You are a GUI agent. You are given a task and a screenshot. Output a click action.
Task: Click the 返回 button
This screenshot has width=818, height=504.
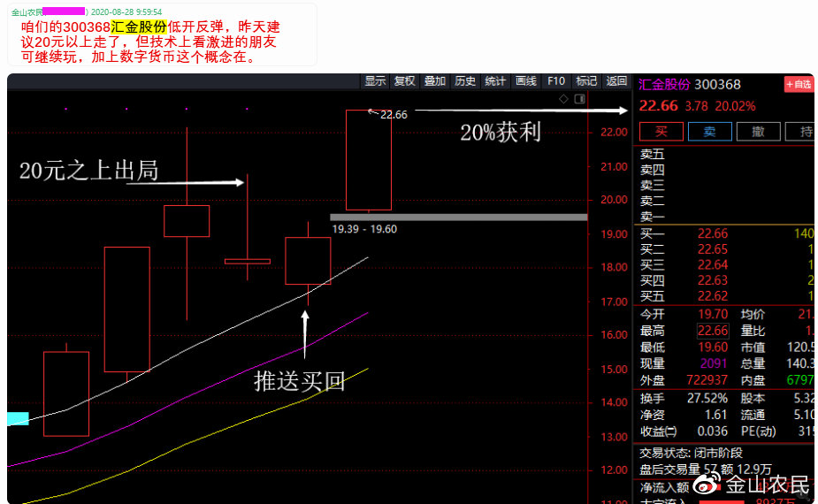click(616, 81)
